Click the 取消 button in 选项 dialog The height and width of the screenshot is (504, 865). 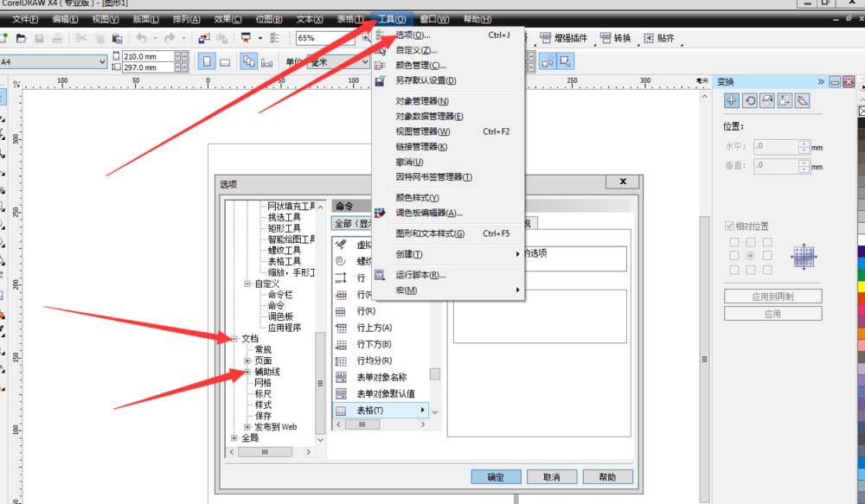pyautogui.click(x=552, y=477)
